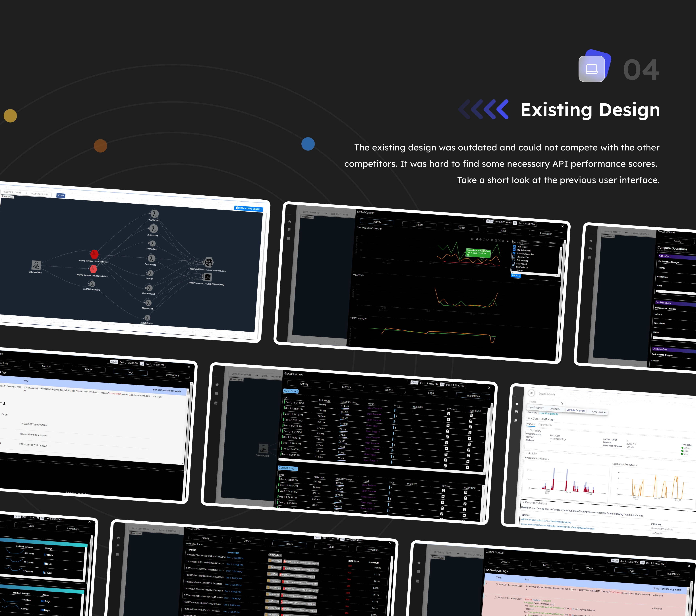Switch to the Lambda Analytics tab
Image resolution: width=696 pixels, height=616 pixels.
pos(576,410)
